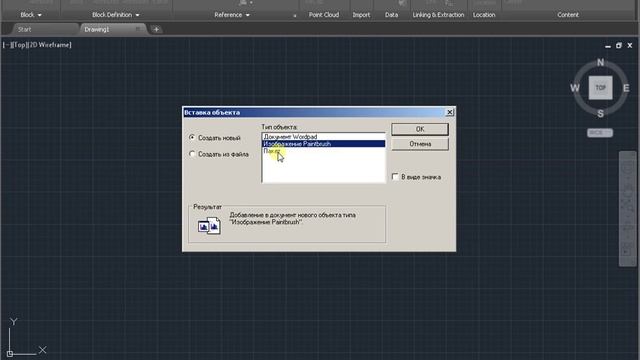Open the 'Top' view controls menu
Image resolution: width=640 pixels, height=360 pixels.
(x=19, y=45)
